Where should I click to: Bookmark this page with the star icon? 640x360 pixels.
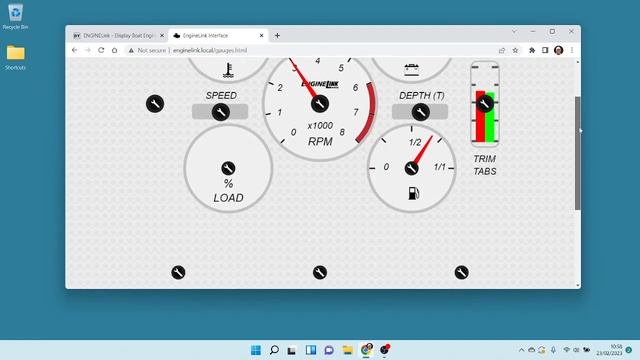[515, 50]
